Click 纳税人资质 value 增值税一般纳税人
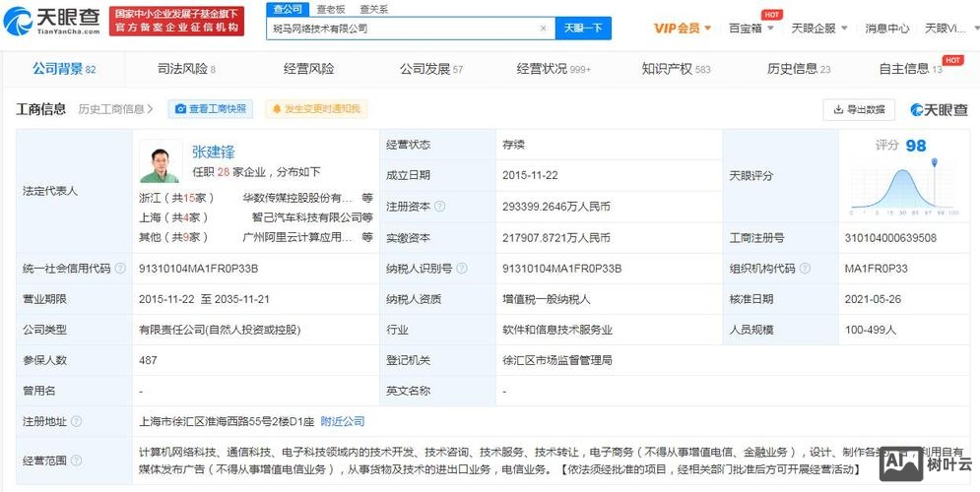Viewport: 980px width, 492px height. 547,299
